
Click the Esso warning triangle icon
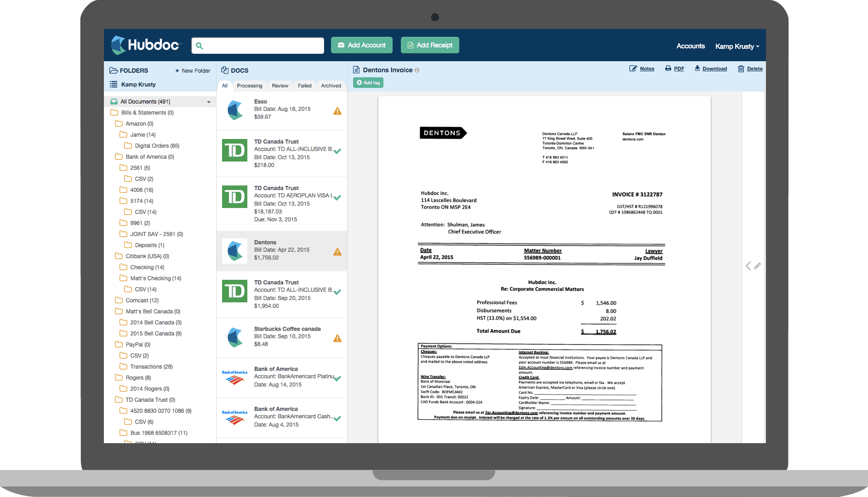coord(337,111)
